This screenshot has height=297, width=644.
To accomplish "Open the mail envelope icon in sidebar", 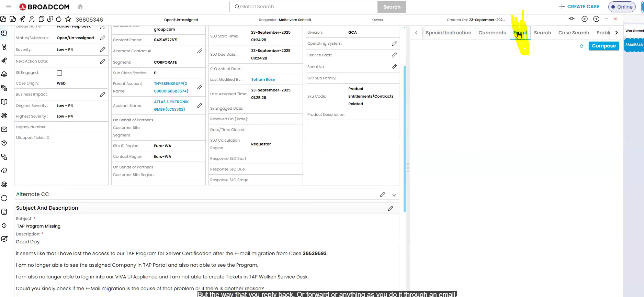I will (x=4, y=129).
